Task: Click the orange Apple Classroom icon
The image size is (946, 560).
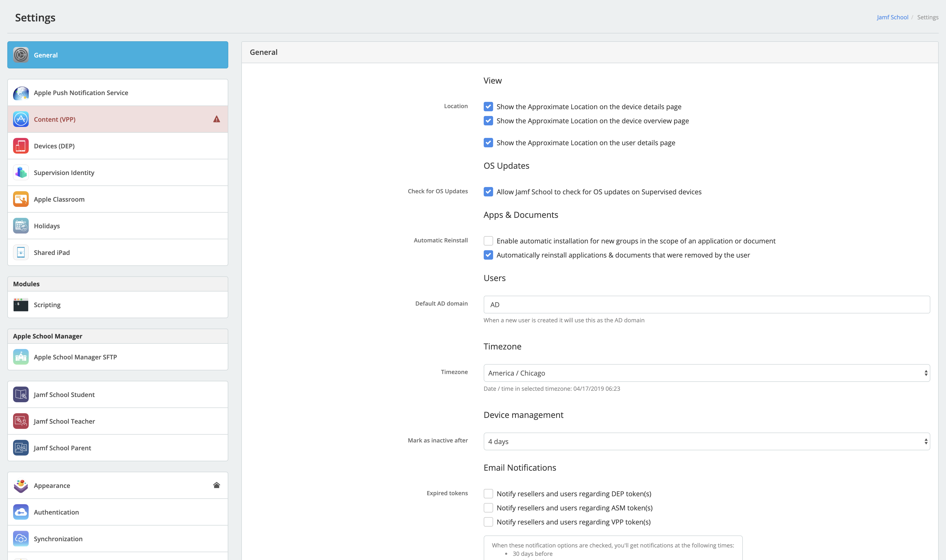Action: pyautogui.click(x=21, y=199)
